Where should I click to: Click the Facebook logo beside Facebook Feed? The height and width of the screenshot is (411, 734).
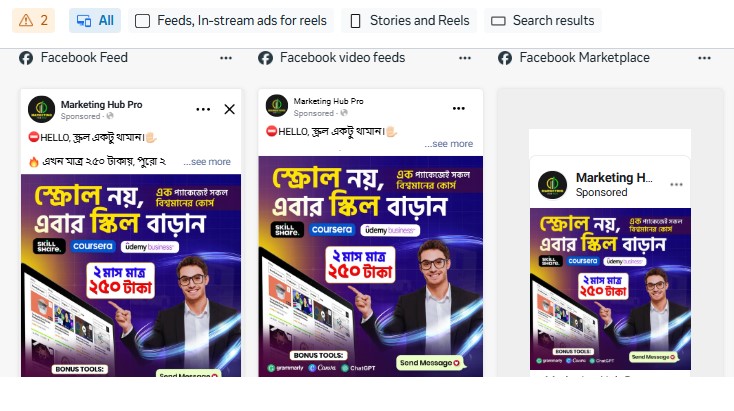click(x=26, y=58)
